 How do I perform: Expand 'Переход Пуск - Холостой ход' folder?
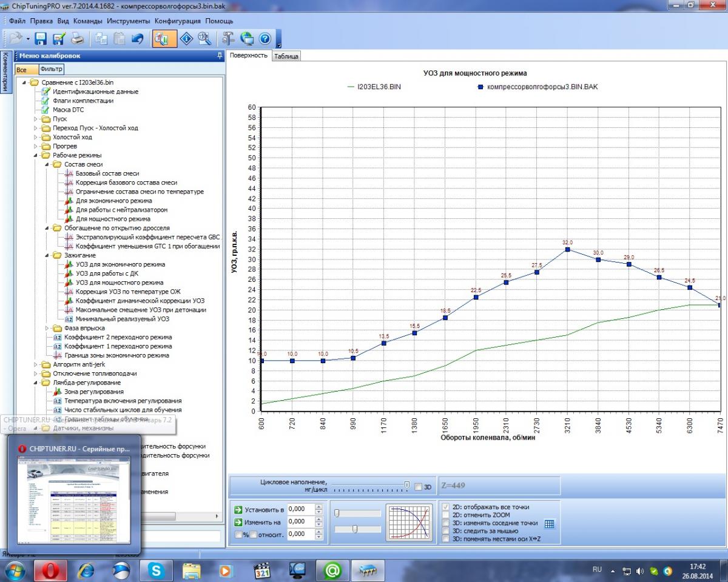click(x=35, y=128)
